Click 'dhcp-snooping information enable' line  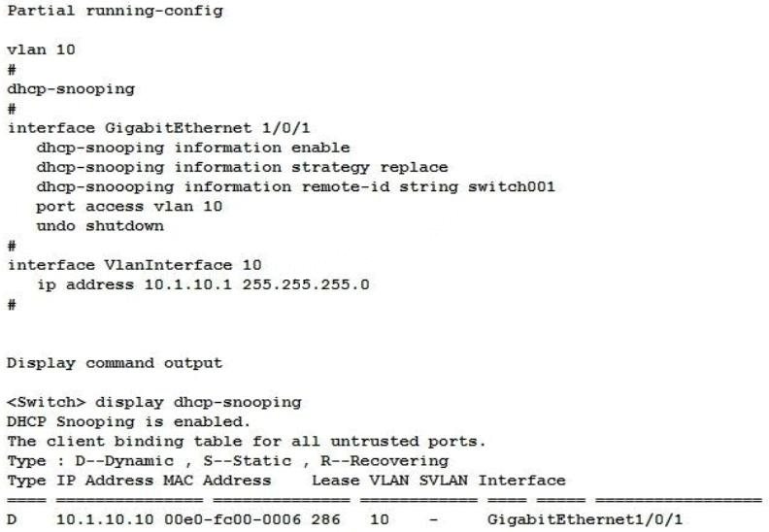(193, 149)
